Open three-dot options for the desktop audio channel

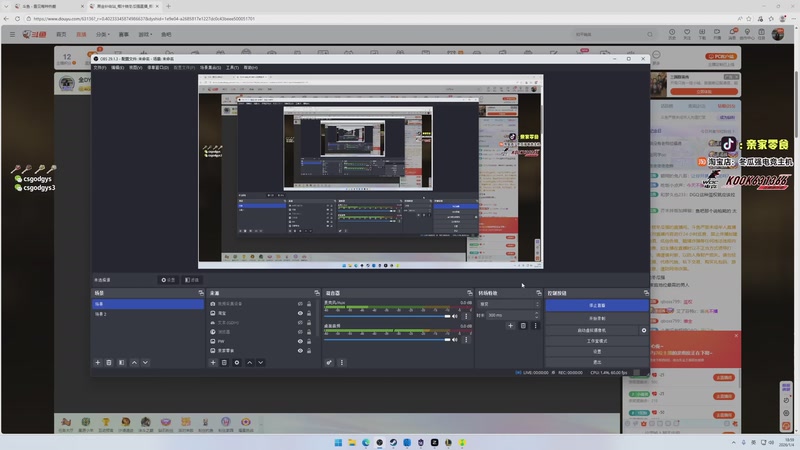[x=466, y=339]
